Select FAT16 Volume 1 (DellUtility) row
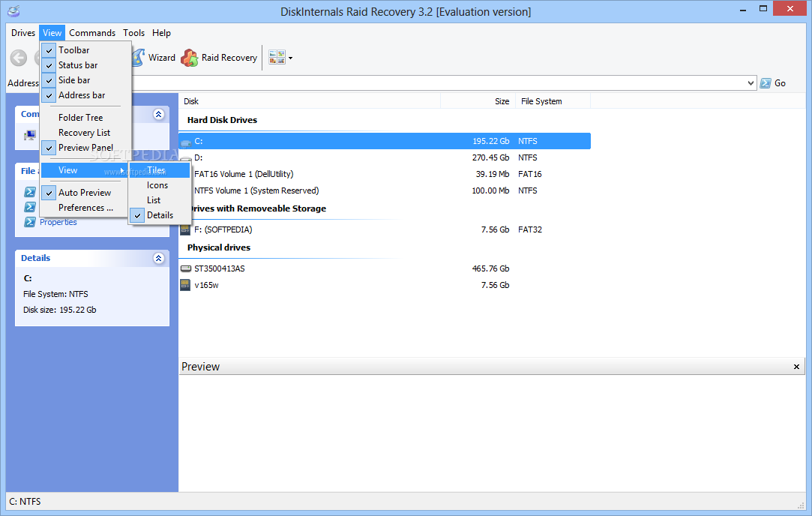Viewport: 812px width, 516px height. 385,174
